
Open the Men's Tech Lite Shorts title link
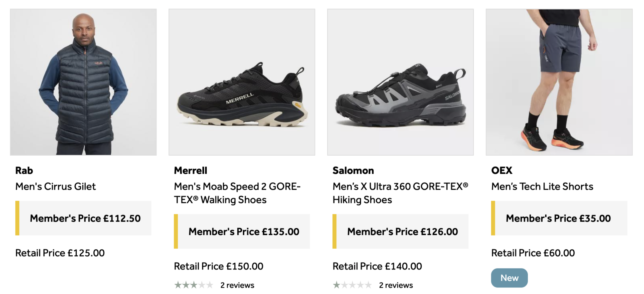542,186
